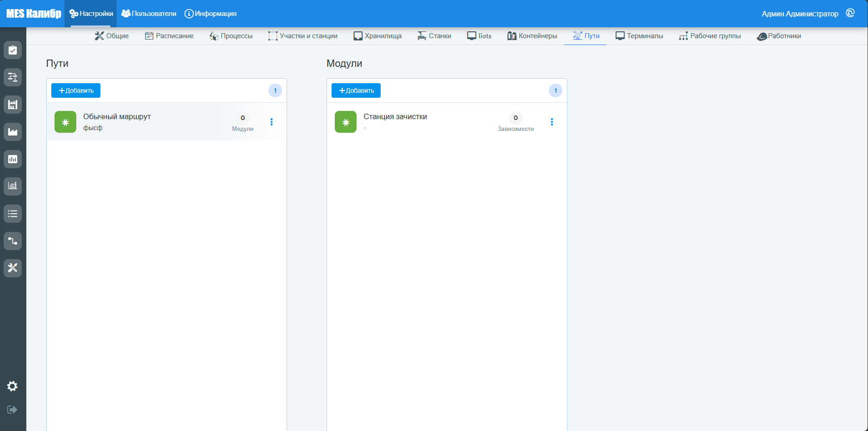
Task: Open three-dot menu for Станция зачистки
Action: click(552, 122)
